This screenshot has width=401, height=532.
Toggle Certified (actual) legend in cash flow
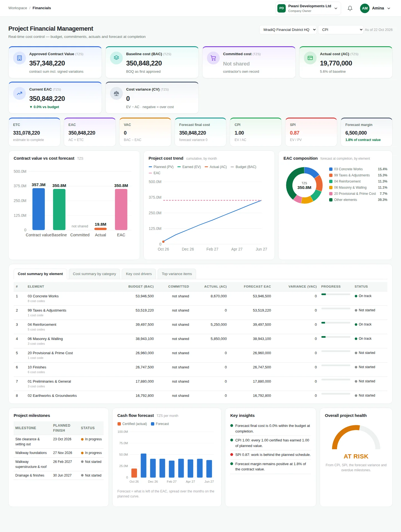tap(132, 424)
